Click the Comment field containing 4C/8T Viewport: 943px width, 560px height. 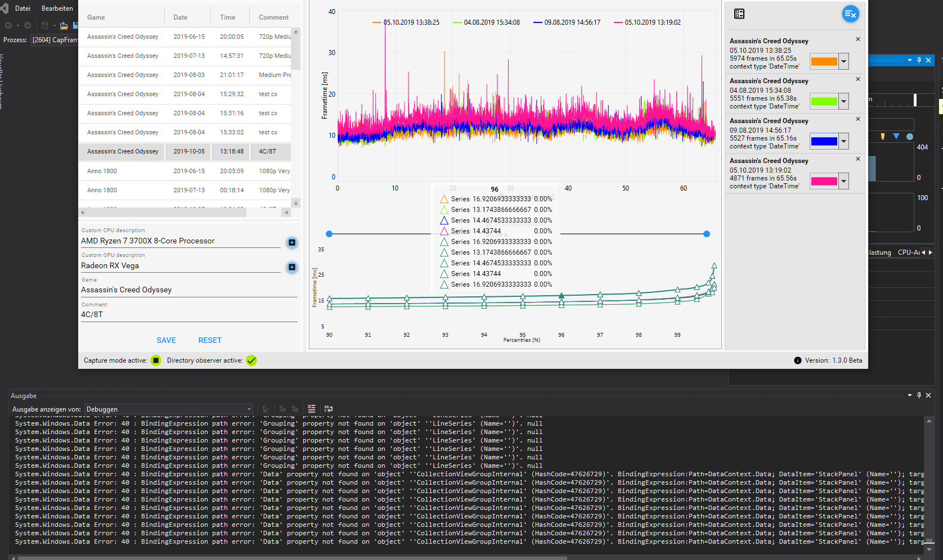click(189, 314)
